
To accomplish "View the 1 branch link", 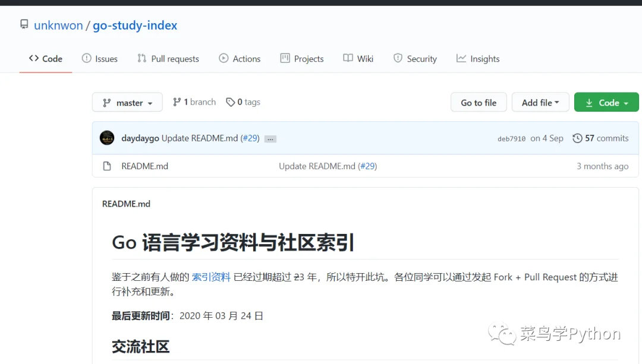I will [194, 102].
